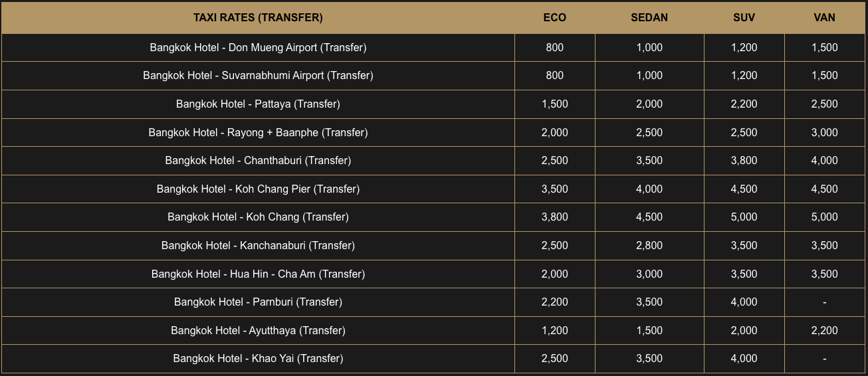Open Bangkok Hotel - Koh Chang Pier transfer
Image resolution: width=868 pixels, height=376 pixels.
[258, 189]
